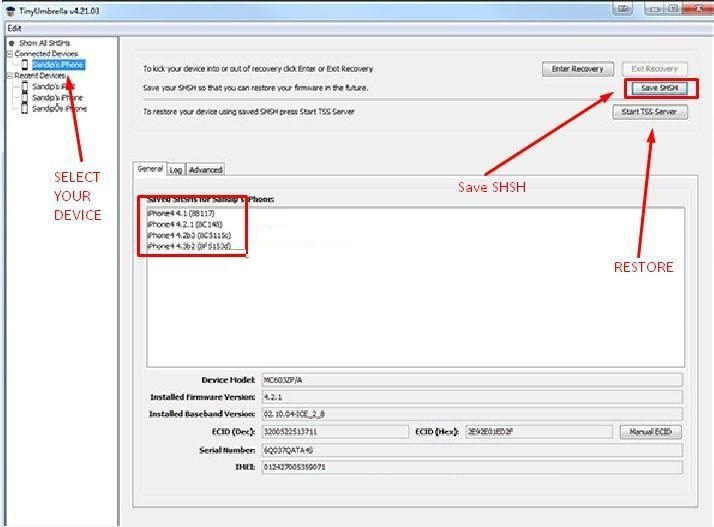Collapse the Connected Devices tree node
Image resolution: width=714 pixels, height=527 pixels.
pos(10,54)
